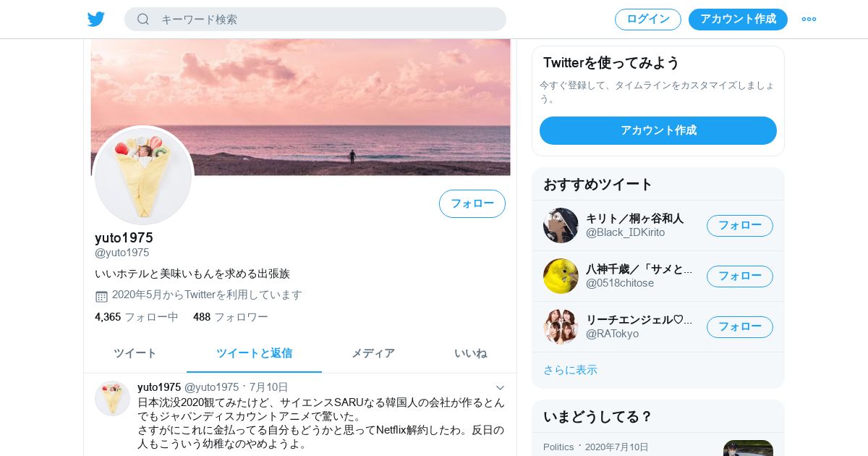Follow @Black_IDKirito from suggestions
Image resolution: width=868 pixels, height=456 pixels.
pyautogui.click(x=740, y=225)
